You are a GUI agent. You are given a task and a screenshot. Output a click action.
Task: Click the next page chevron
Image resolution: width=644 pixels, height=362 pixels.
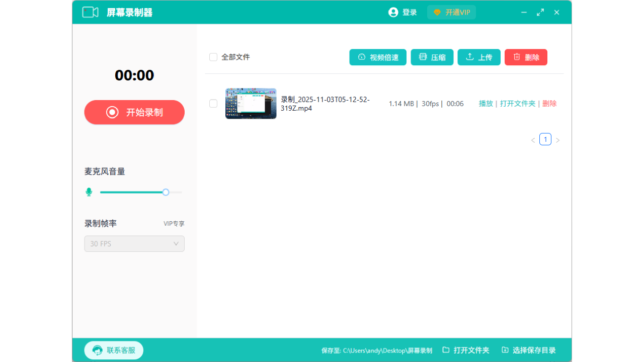tap(557, 139)
